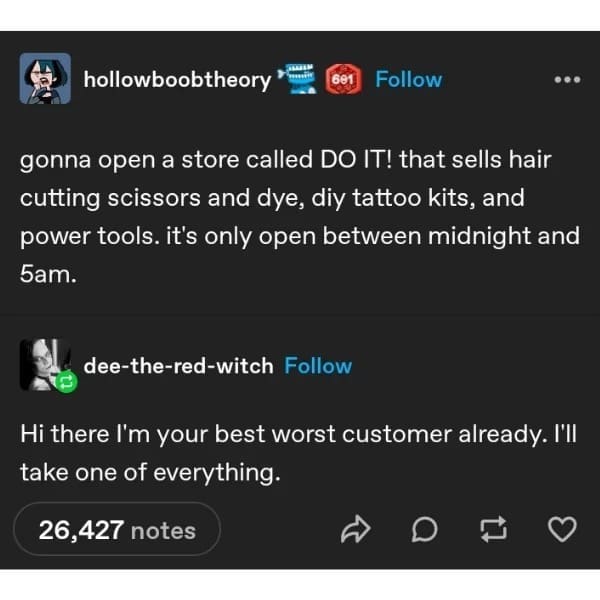Open dee-the-red-witch's avatar image
Screen dimensions: 600x600
(45, 364)
